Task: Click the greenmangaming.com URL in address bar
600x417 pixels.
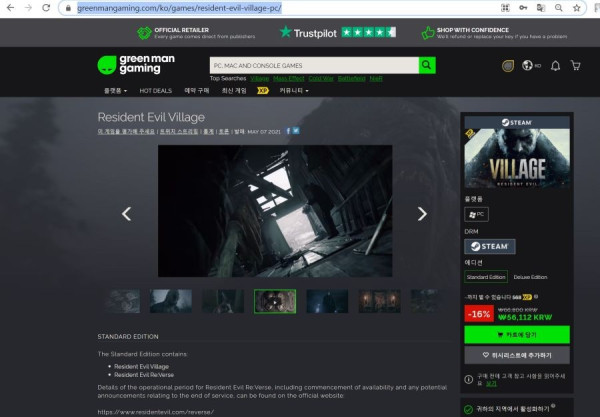Action: pos(179,8)
